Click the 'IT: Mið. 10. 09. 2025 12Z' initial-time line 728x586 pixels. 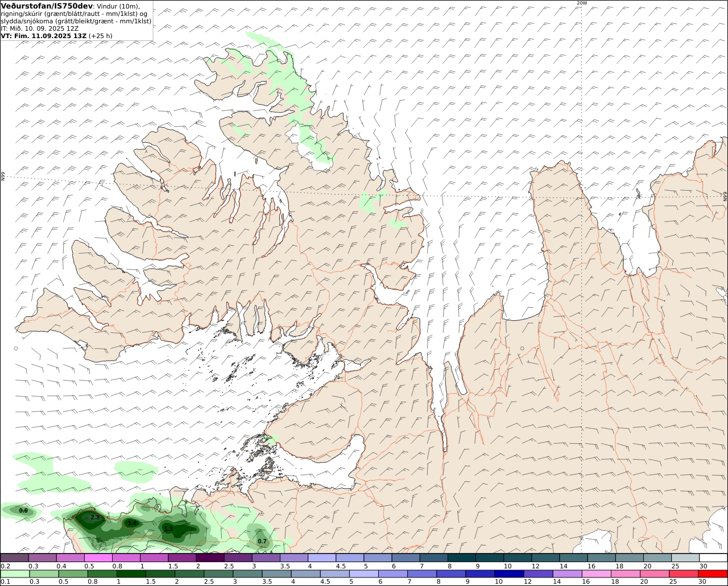pos(40,28)
